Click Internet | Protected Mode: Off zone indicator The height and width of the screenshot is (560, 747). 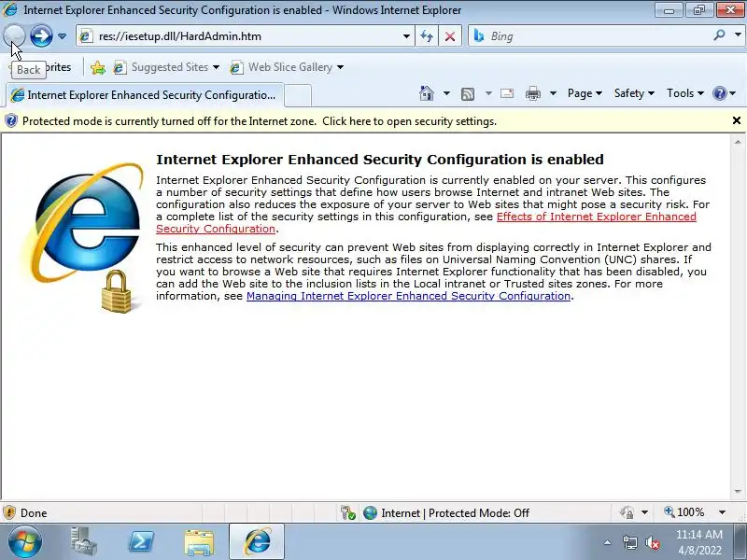point(446,512)
